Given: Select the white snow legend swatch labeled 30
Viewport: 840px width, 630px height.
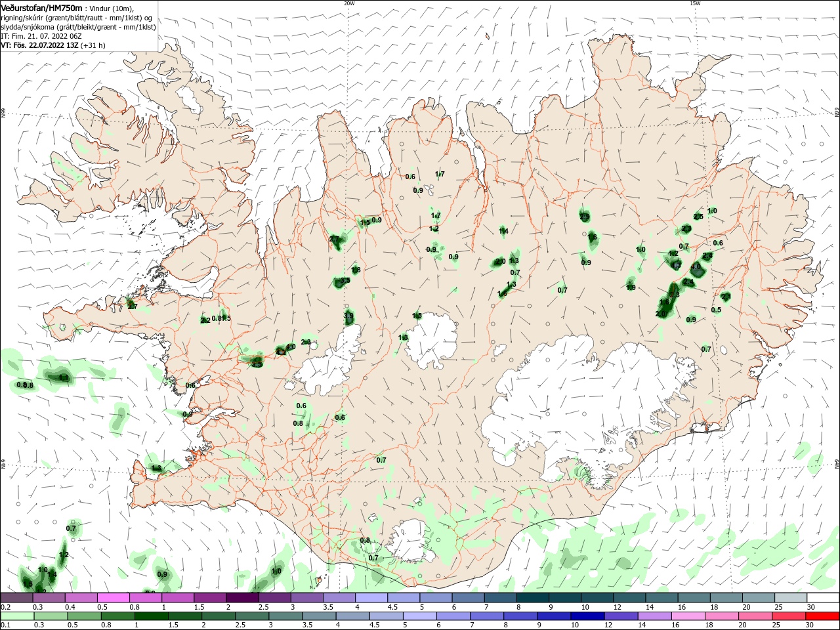Looking at the screenshot, I should [823, 598].
